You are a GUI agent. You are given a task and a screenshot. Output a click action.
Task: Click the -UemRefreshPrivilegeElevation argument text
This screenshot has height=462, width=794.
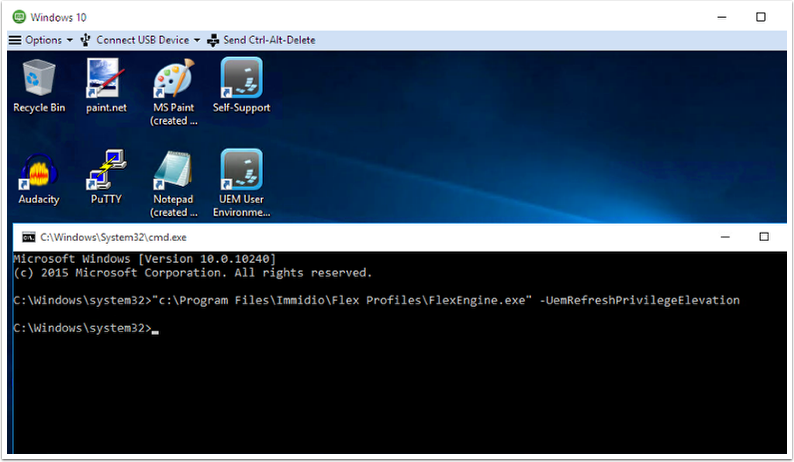[x=640, y=300]
